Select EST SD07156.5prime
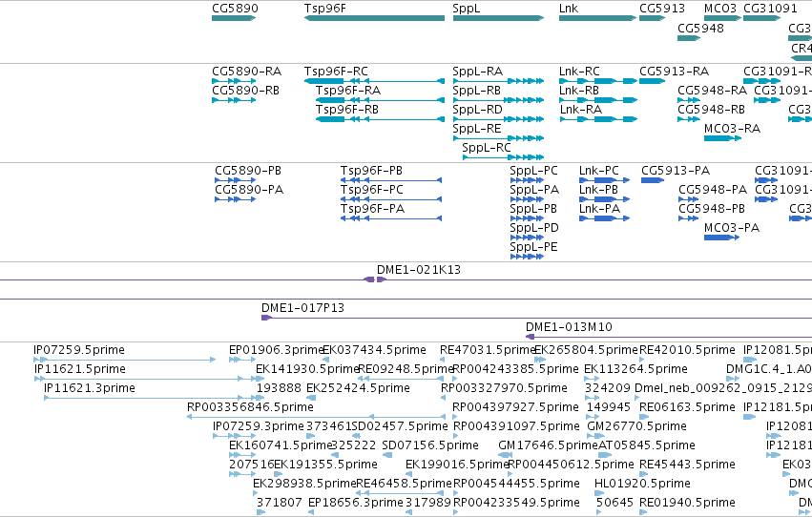Viewport: 812px width, 517px height. (x=386, y=455)
